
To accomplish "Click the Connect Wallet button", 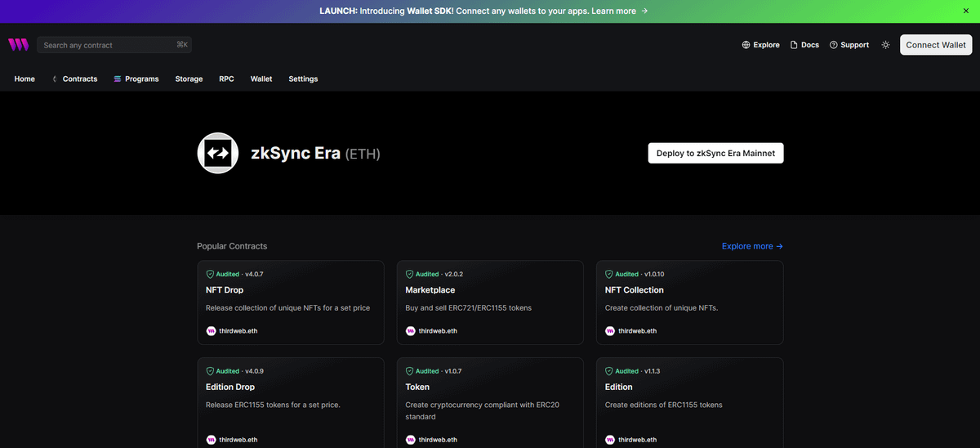I will pyautogui.click(x=936, y=45).
